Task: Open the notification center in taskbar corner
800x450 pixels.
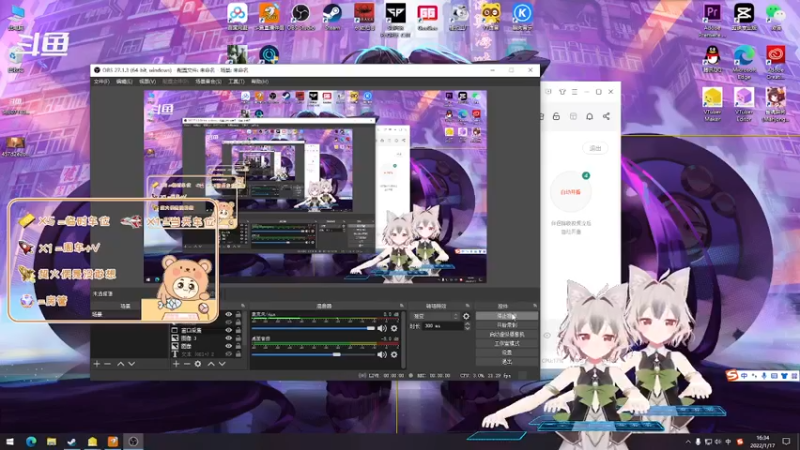Action: (786, 442)
